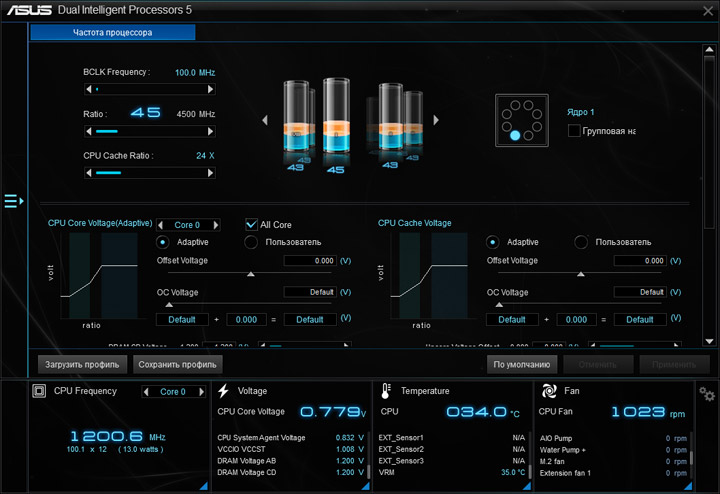Click Core Voltage additional 0.000 offset box
Image resolution: width=720 pixels, height=494 pixels.
[247, 320]
